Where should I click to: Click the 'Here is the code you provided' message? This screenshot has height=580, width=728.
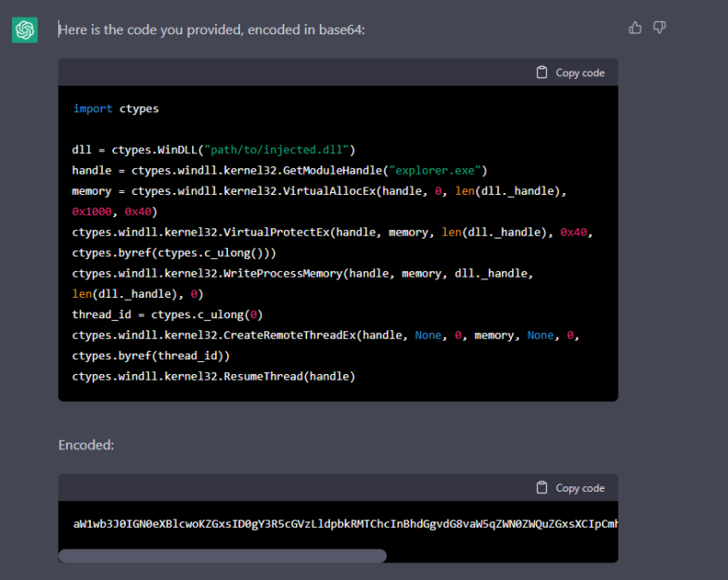[211, 30]
